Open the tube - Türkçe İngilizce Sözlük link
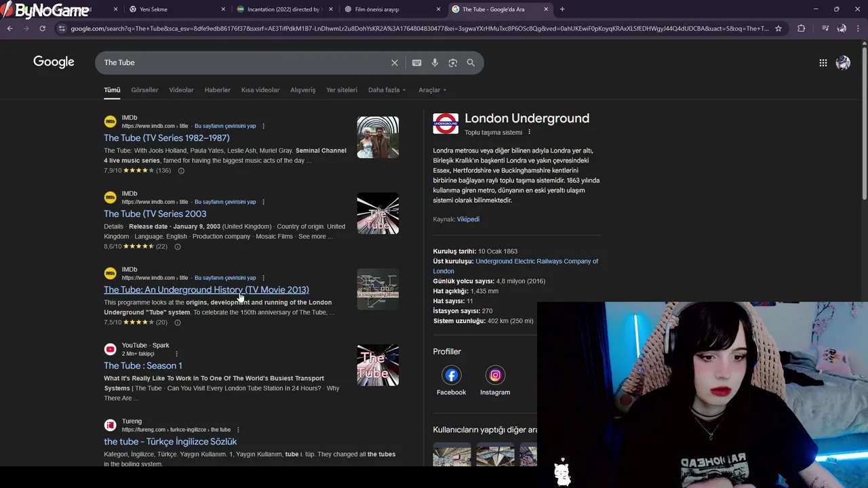This screenshot has height=488, width=868. point(170,441)
